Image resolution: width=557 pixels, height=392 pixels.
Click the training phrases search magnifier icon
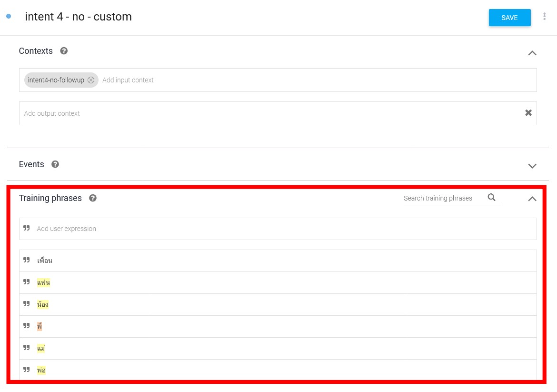492,197
